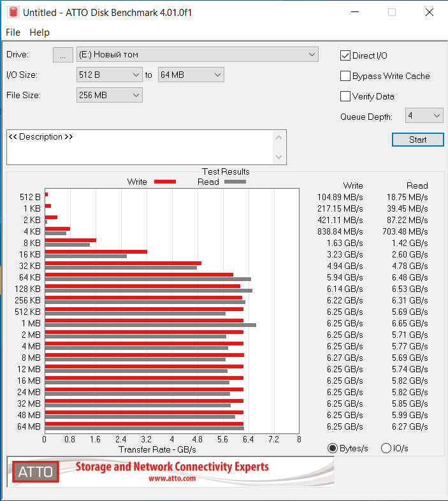
Task: Click the red Write legend swatch
Action: 165,182
